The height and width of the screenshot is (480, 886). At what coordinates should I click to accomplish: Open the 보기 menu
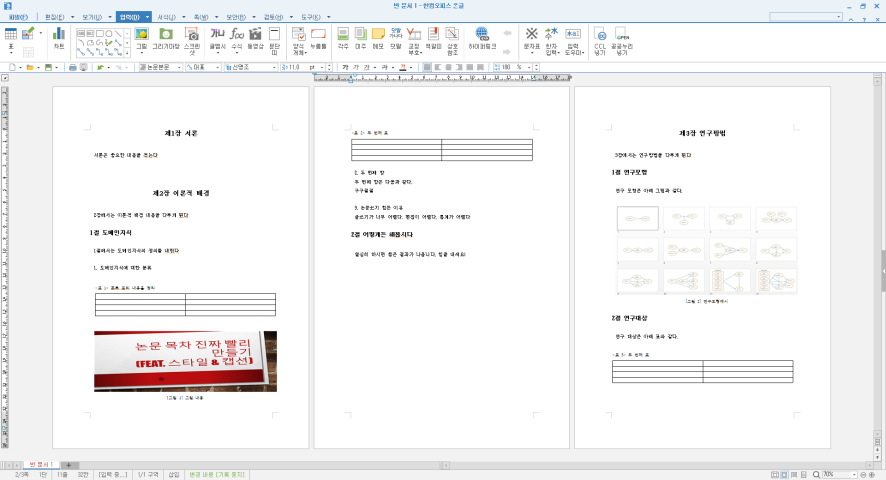[x=92, y=17]
